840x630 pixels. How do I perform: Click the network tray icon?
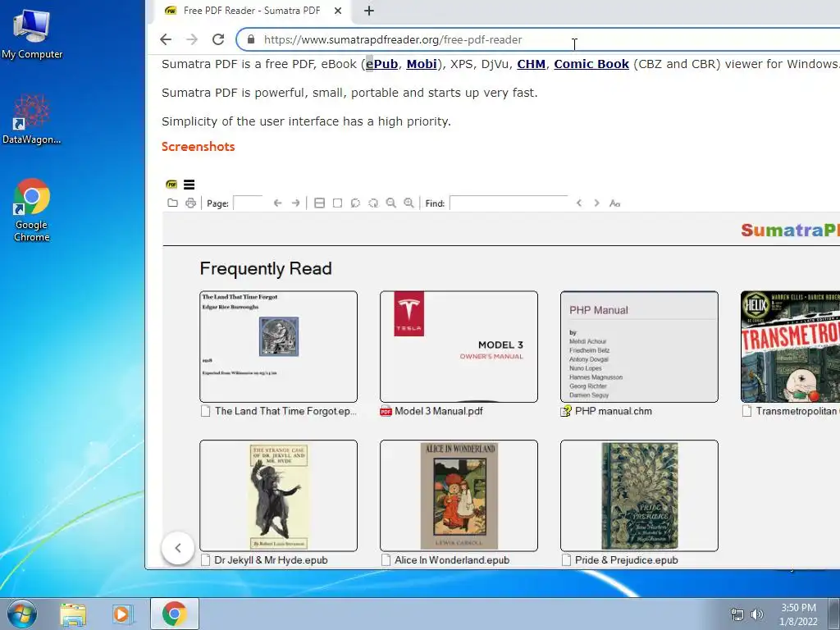point(737,614)
